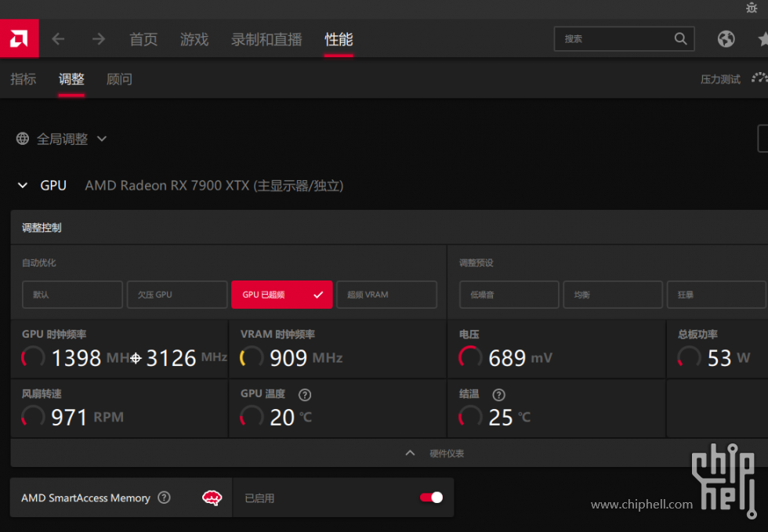Open the web browser globe icon
Screen dimensions: 768x532
[x=726, y=38]
